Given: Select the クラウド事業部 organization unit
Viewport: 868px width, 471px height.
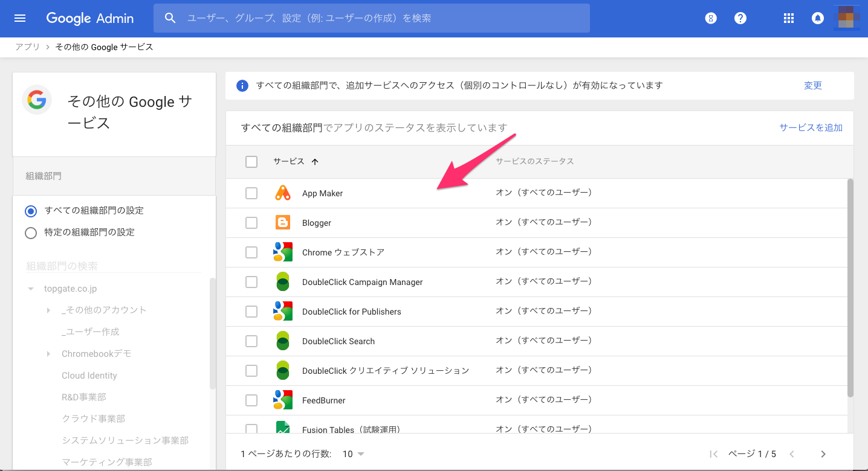Looking at the screenshot, I should (94, 419).
